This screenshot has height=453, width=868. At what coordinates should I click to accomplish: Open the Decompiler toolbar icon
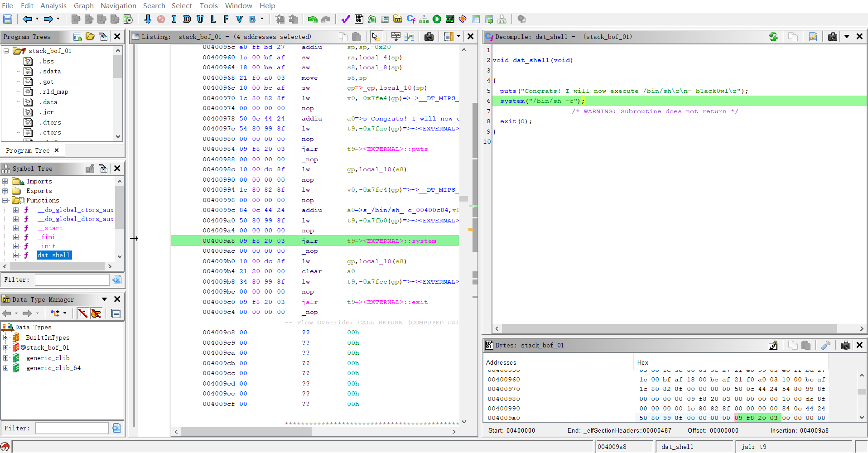click(x=411, y=19)
